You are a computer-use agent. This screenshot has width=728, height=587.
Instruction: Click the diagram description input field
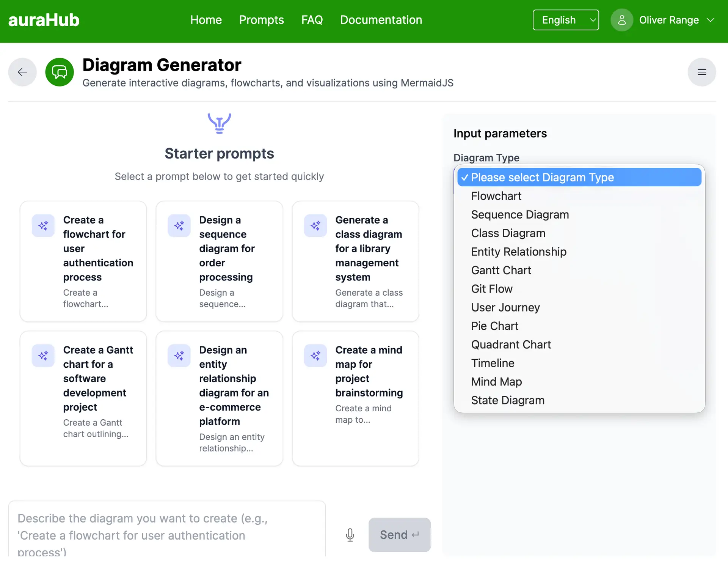pyautogui.click(x=167, y=529)
